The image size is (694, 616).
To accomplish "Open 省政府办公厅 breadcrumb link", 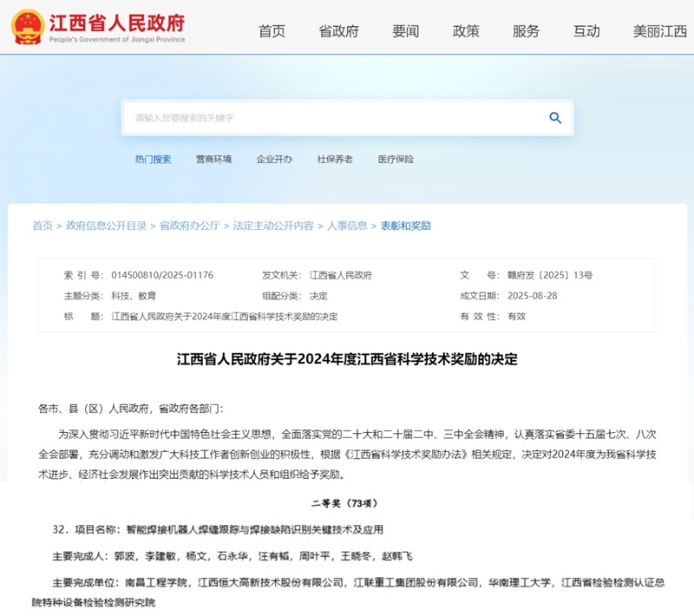I will tap(189, 226).
